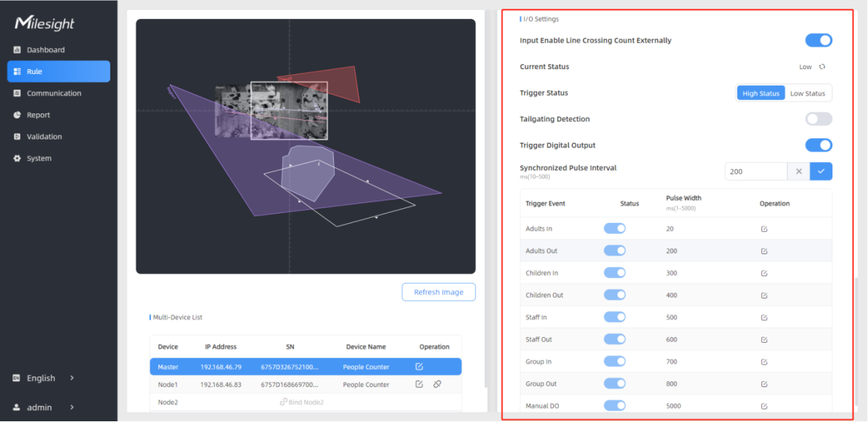This screenshot has width=868, height=422.
Task: Click the Refresh Image button
Action: click(x=438, y=292)
